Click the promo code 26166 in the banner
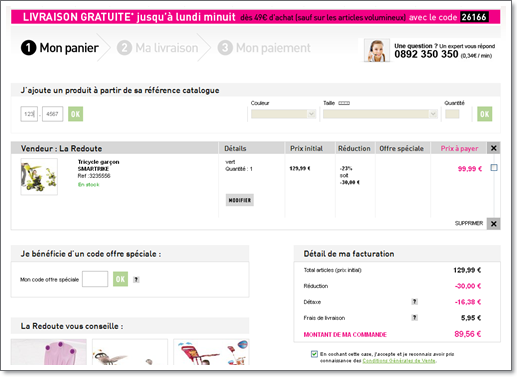518x377 pixels. (474, 17)
